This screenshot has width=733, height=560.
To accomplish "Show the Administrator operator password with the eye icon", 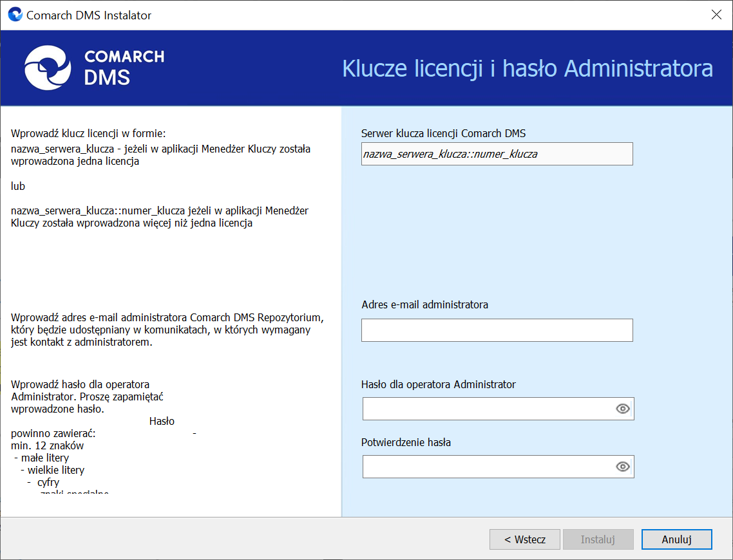I will [x=622, y=409].
